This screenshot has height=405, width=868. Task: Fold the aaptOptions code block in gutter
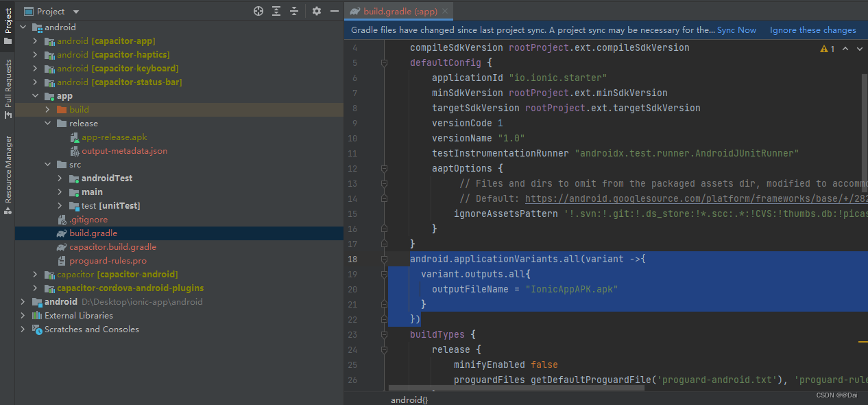tap(384, 169)
